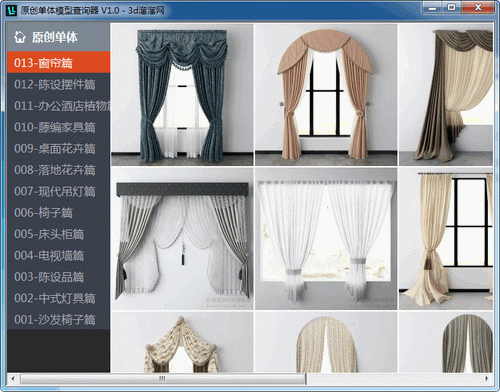This screenshot has width=500, height=392.
Task: Open the 002-中式灯具篇 category
Action: 58,298
